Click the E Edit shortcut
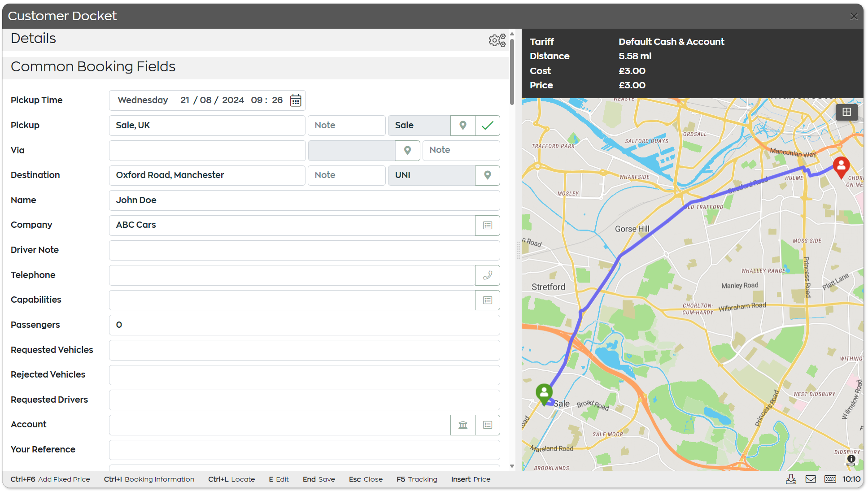Image resolution: width=868 pixels, height=491 pixels. pyautogui.click(x=279, y=479)
